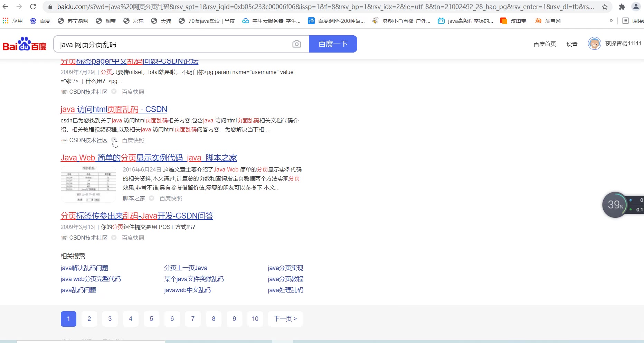Click related search 分页上一页Java
The image size is (644, 343).
(x=186, y=268)
